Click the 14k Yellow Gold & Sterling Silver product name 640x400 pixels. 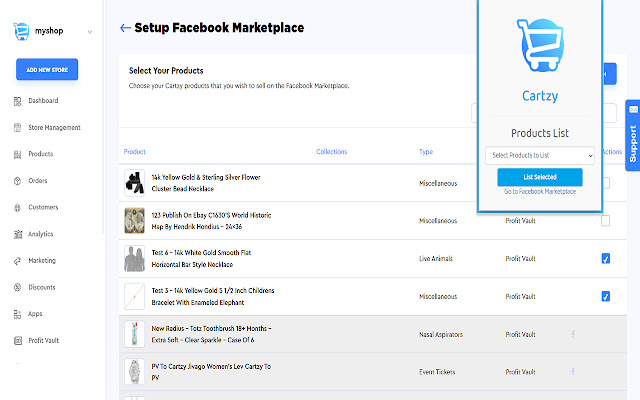tap(206, 183)
